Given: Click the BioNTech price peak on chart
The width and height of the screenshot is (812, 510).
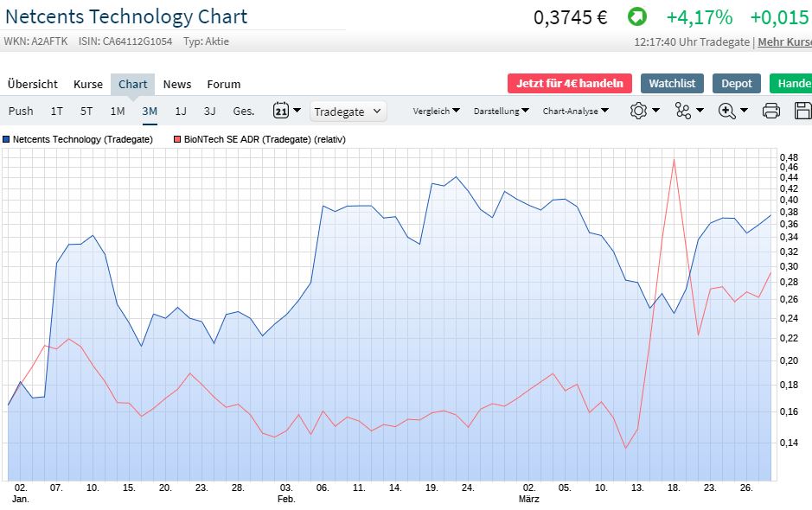Looking at the screenshot, I should [673, 159].
